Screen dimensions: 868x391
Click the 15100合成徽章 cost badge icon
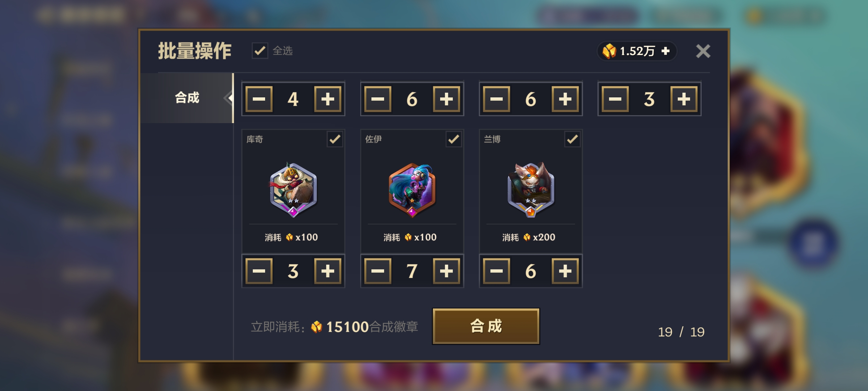(x=316, y=327)
